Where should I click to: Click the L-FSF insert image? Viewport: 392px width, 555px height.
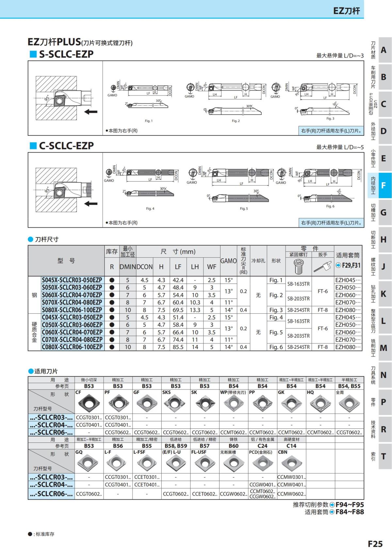click(147, 463)
